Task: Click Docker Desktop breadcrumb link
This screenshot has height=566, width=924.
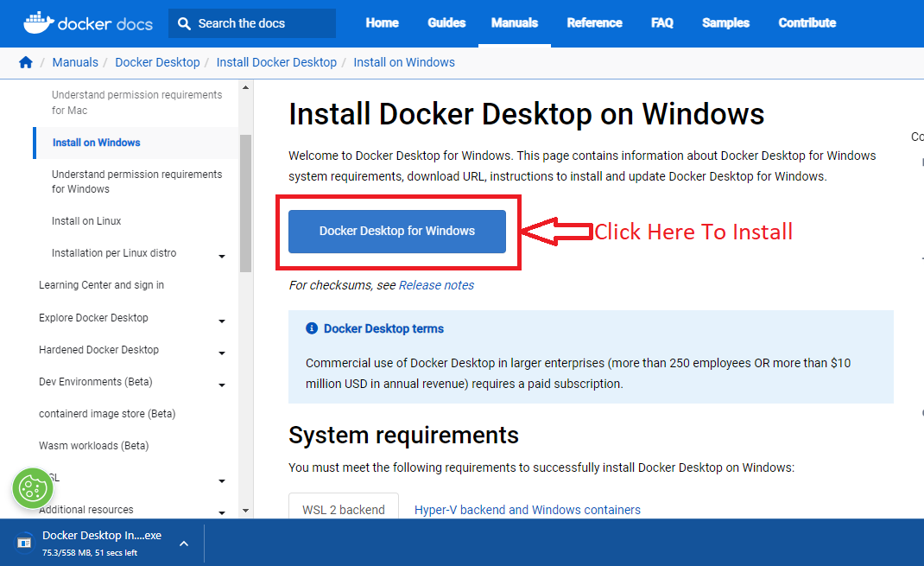Action: pyautogui.click(x=157, y=62)
